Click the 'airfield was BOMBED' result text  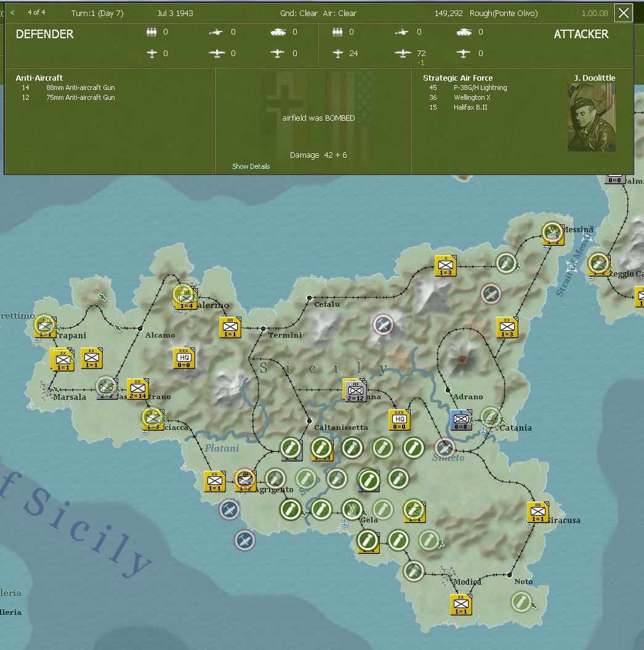(318, 118)
